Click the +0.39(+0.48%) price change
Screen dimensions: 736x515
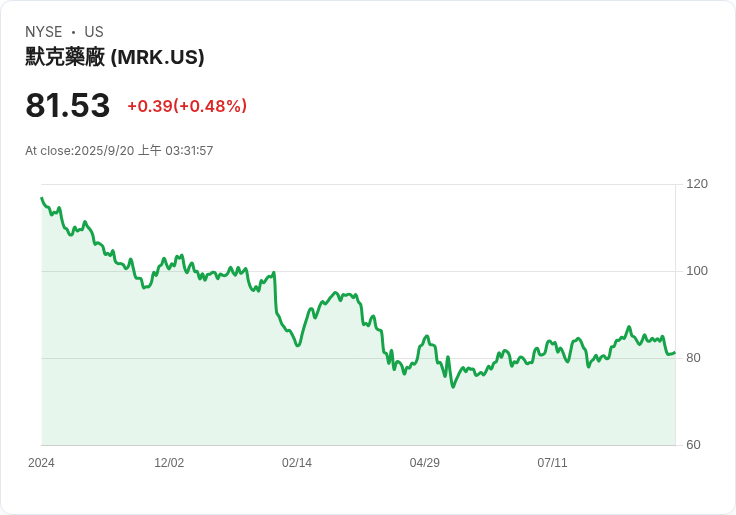(x=187, y=106)
